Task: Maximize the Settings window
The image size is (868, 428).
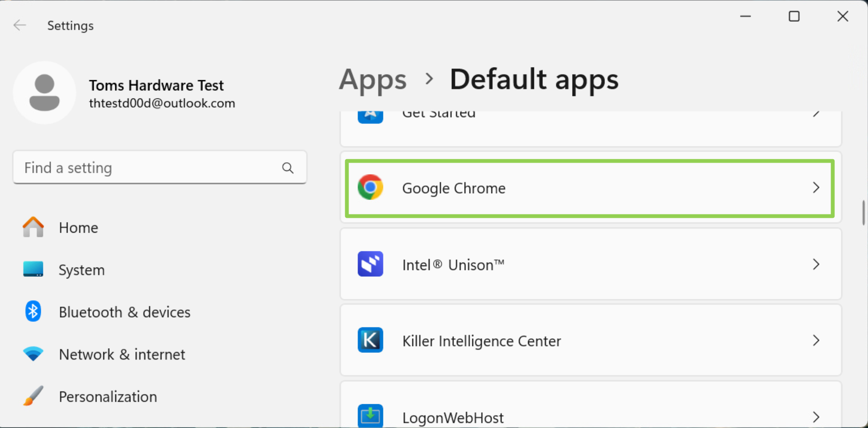Action: (794, 17)
